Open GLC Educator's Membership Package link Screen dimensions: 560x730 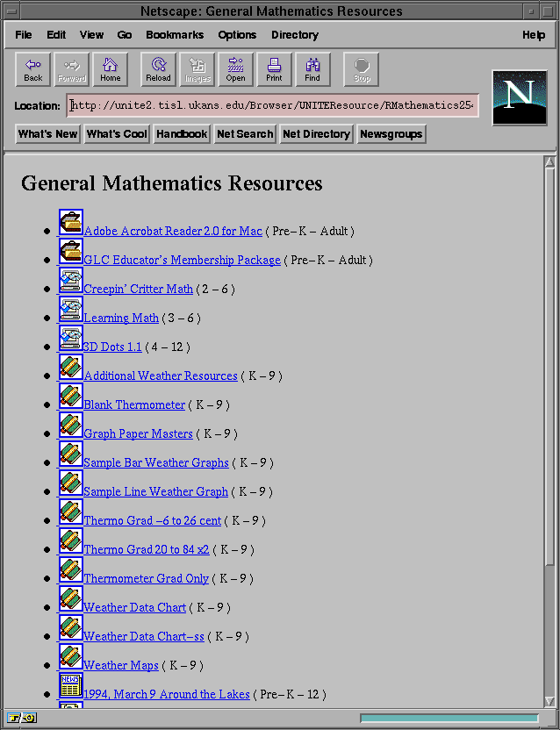183,260
